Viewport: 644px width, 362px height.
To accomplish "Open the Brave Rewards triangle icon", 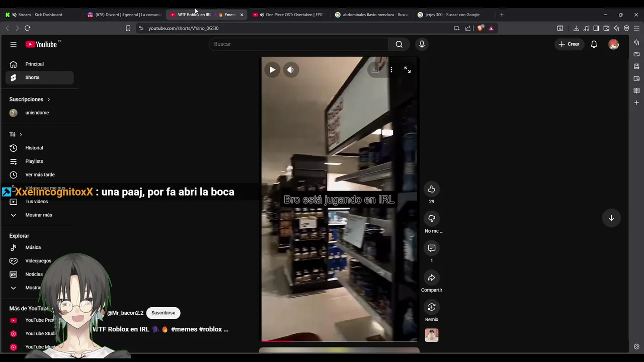I will tap(491, 28).
